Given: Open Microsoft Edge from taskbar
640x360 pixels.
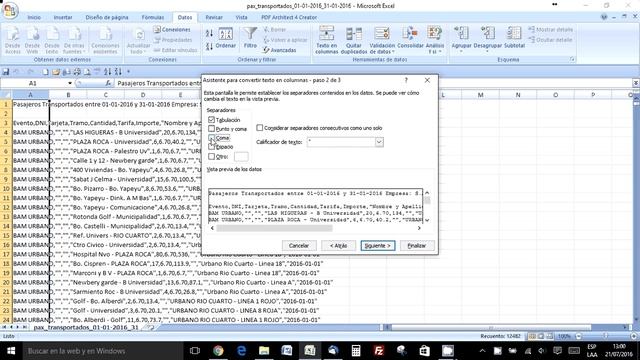Looking at the screenshot, I should click(241, 351).
